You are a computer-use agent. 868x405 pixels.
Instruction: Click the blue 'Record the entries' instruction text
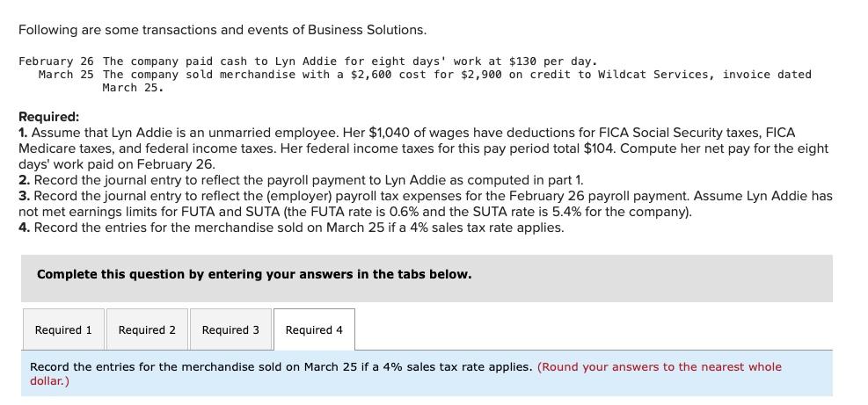pos(281,367)
